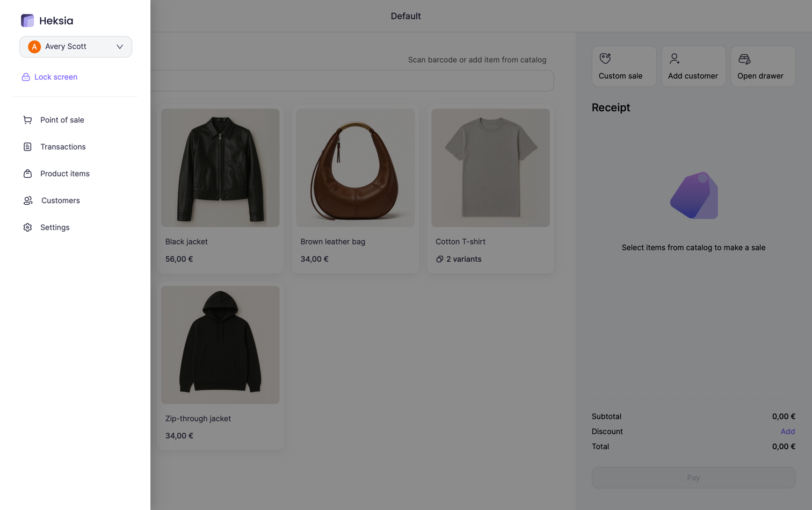
Task: Click the Customers people icon
Action: pos(28,200)
